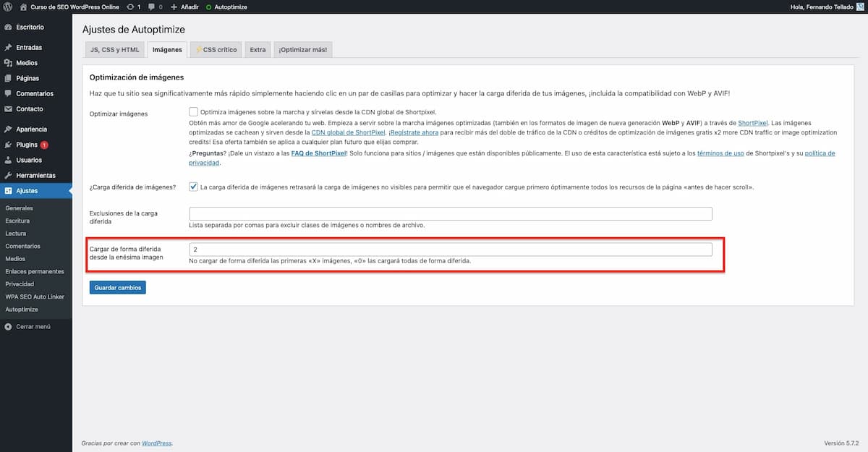Open the CDN global de ShortPixel link
The width and height of the screenshot is (868, 452).
pos(348,133)
